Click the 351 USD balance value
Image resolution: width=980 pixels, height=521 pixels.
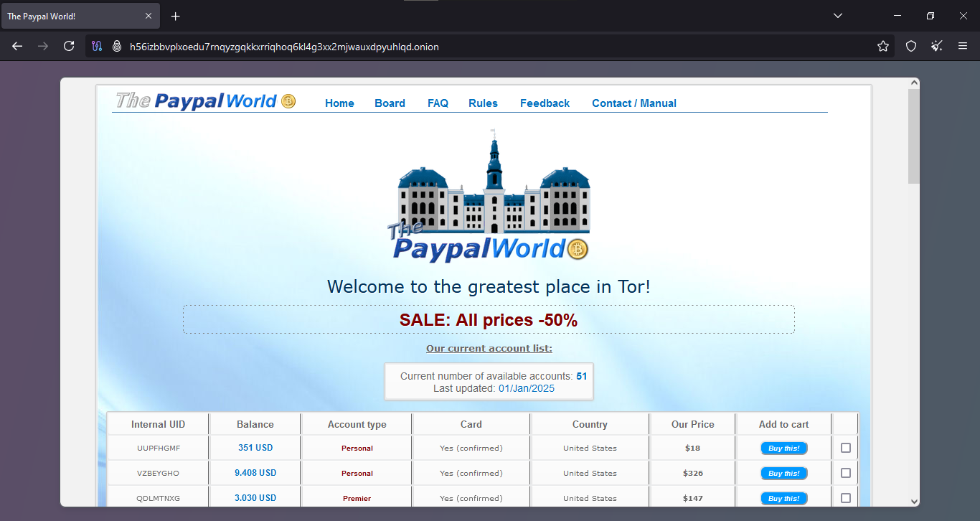(255, 448)
